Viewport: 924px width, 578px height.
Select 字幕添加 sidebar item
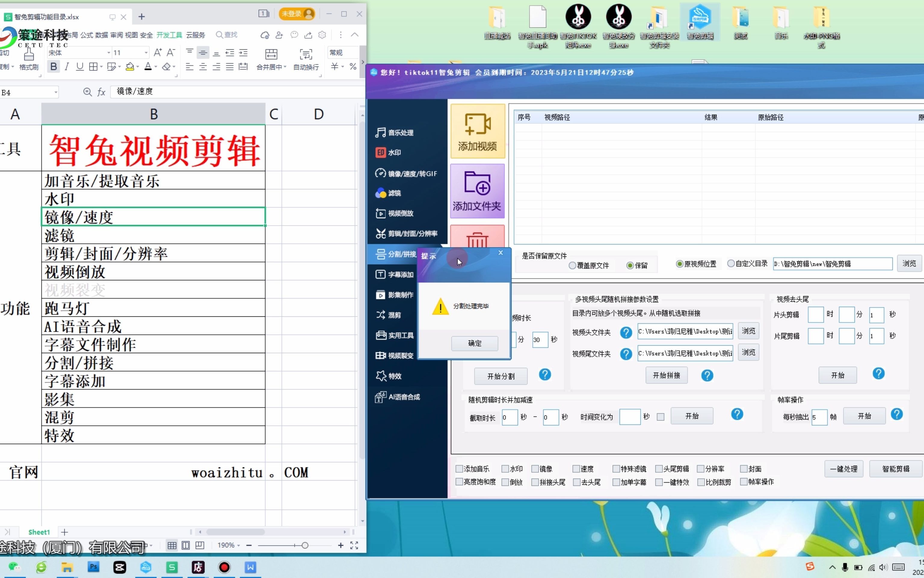tap(394, 275)
